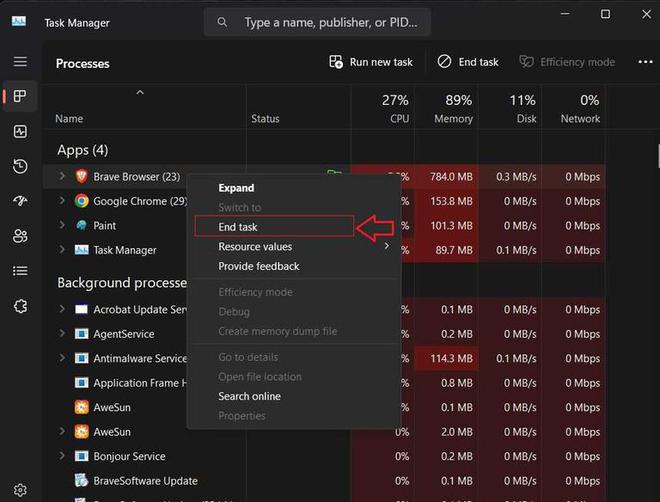Click the BraveSoftware Update icon
Screen dimensions: 660x502
pyautogui.click(x=81, y=480)
